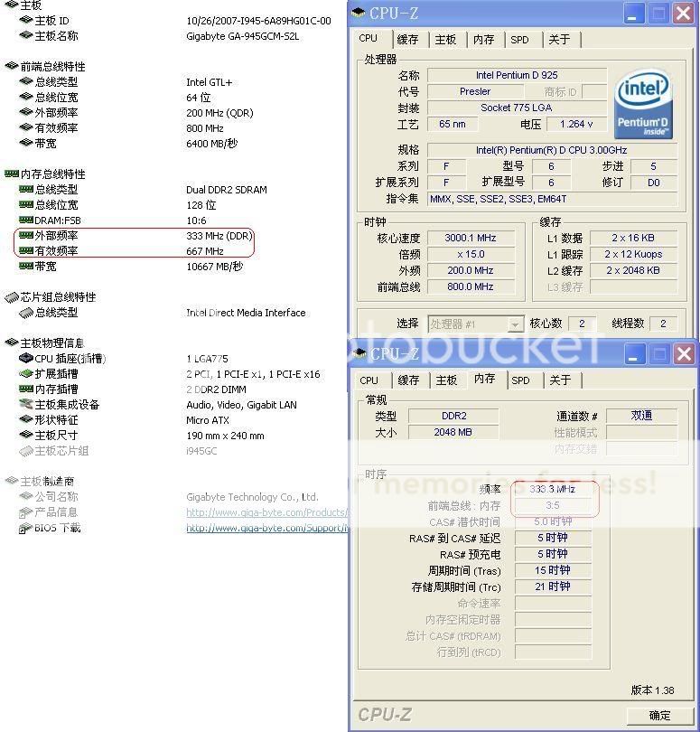Screen dimensions: 700x732
Task: Click the upper CPU-Z title bar icon
Action: [x=359, y=13]
